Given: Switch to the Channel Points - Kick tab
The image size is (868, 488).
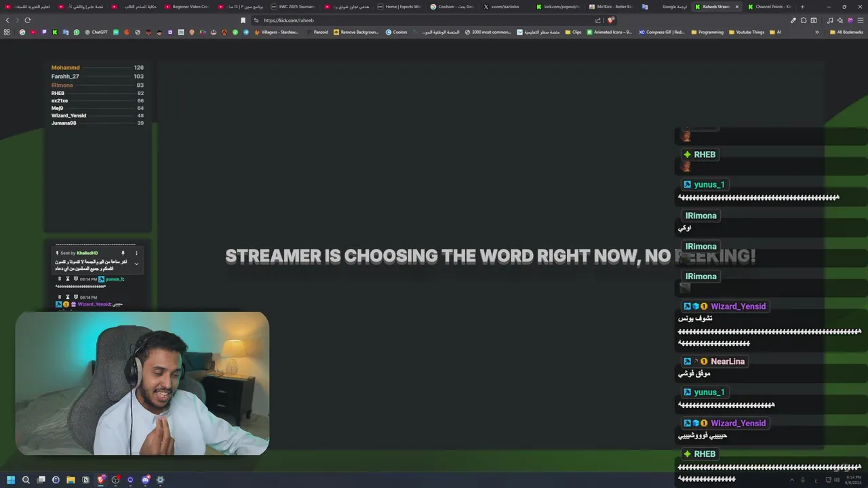Looking at the screenshot, I should point(770,7).
